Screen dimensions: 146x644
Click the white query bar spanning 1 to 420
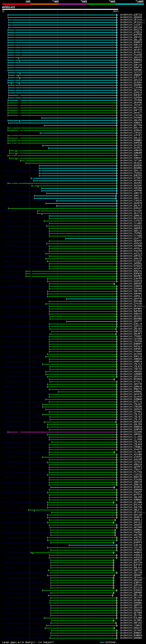[60, 10]
